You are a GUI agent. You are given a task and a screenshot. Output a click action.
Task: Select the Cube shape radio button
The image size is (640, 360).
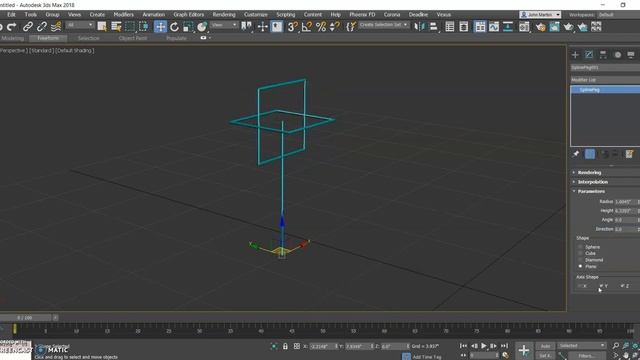click(x=580, y=253)
